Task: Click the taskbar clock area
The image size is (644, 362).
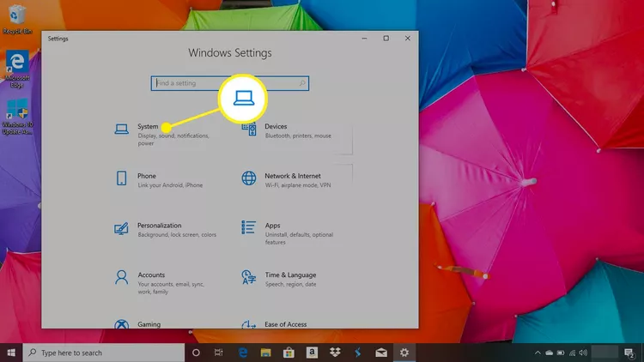Action: pyautogui.click(x=605, y=353)
